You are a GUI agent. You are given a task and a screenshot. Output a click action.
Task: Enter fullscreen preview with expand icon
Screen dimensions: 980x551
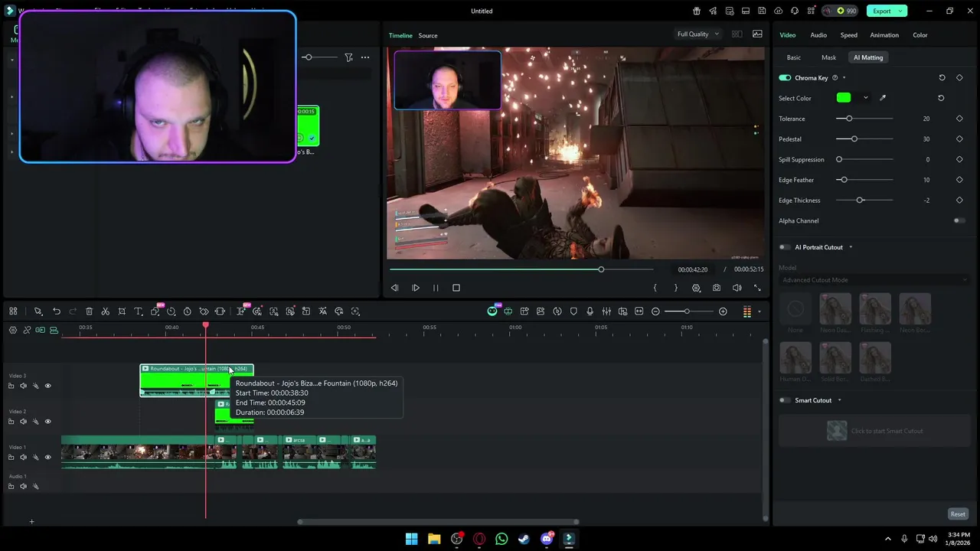click(x=757, y=288)
